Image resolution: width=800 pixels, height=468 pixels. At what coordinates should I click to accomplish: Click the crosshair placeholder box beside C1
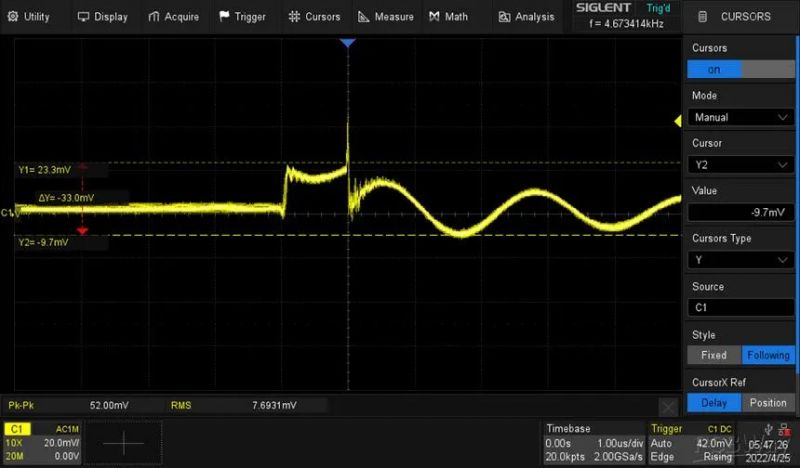123,442
